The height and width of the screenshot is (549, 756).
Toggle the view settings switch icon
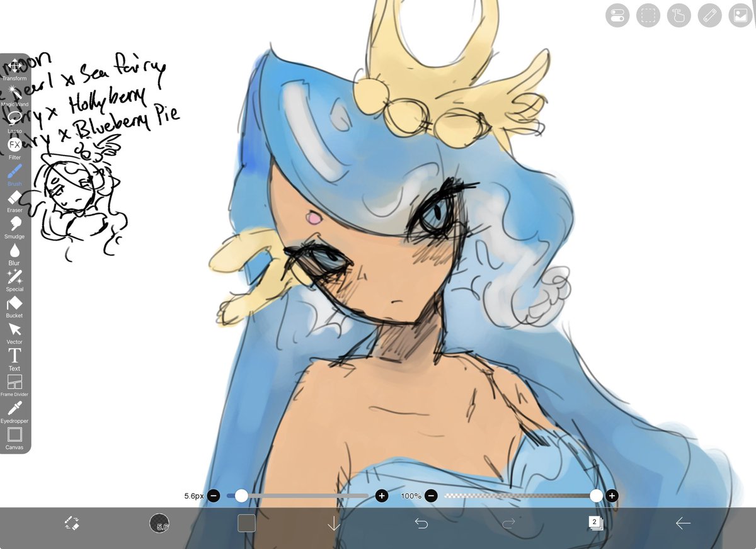617,15
